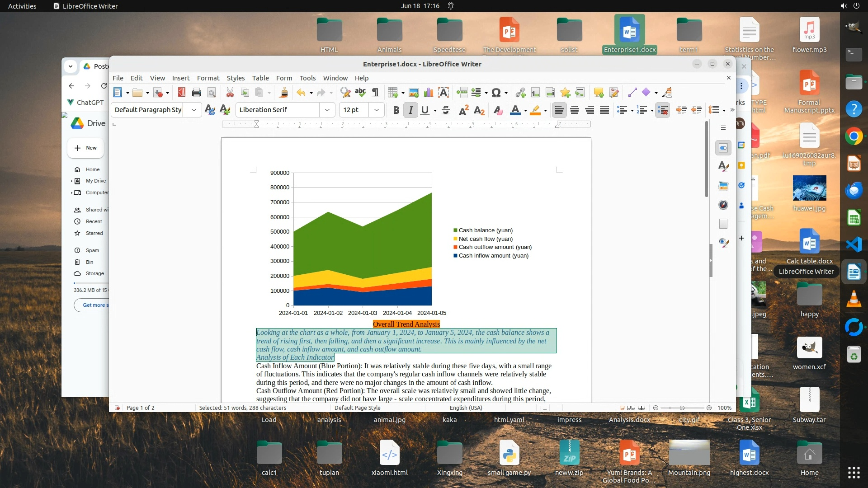Click Insert Special Character omega icon

pyautogui.click(x=496, y=93)
